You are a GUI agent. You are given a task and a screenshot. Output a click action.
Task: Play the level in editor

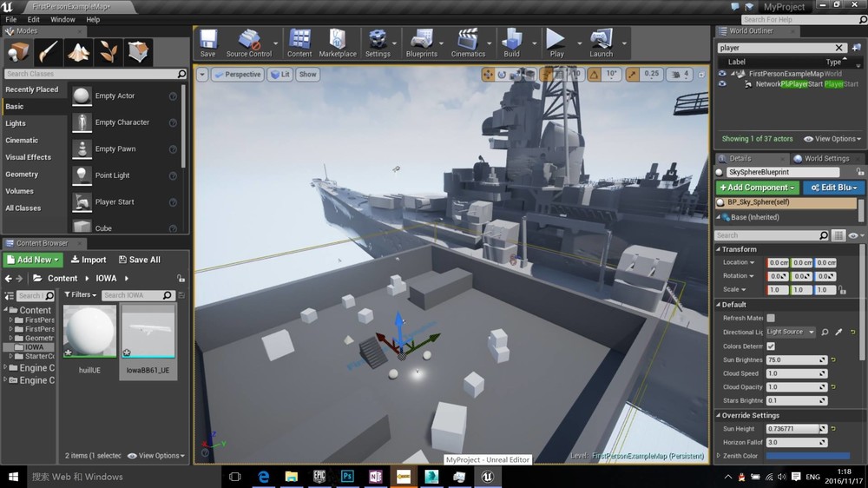click(556, 43)
